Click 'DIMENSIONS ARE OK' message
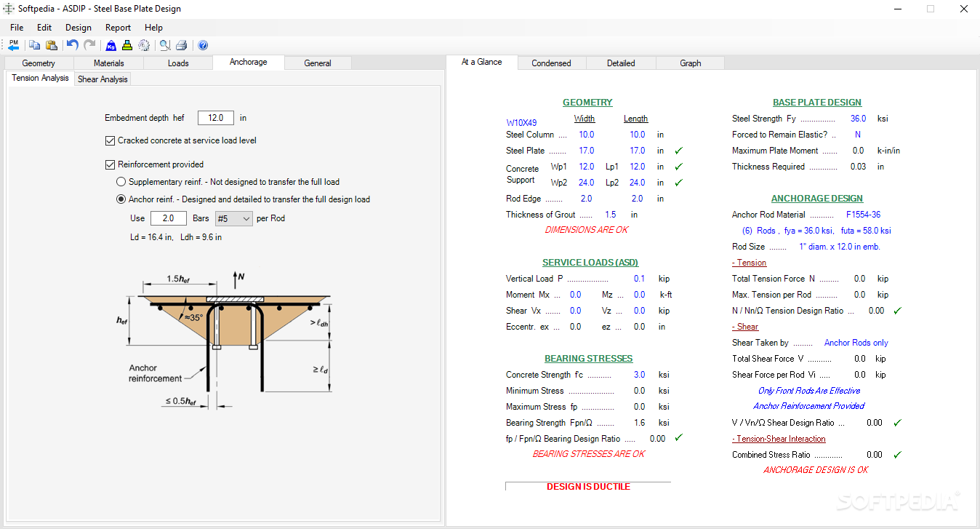The width and height of the screenshot is (980, 529). 587,230
